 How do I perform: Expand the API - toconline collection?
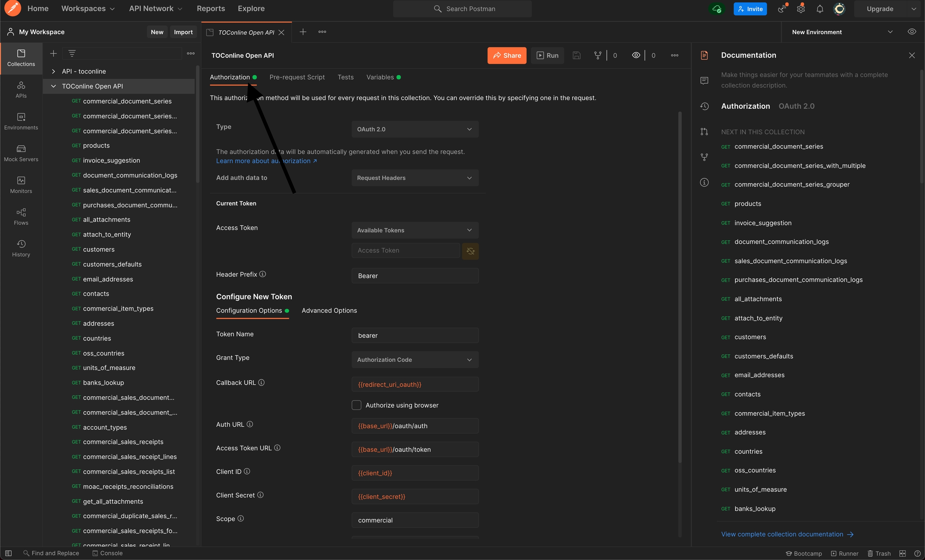[53, 71]
